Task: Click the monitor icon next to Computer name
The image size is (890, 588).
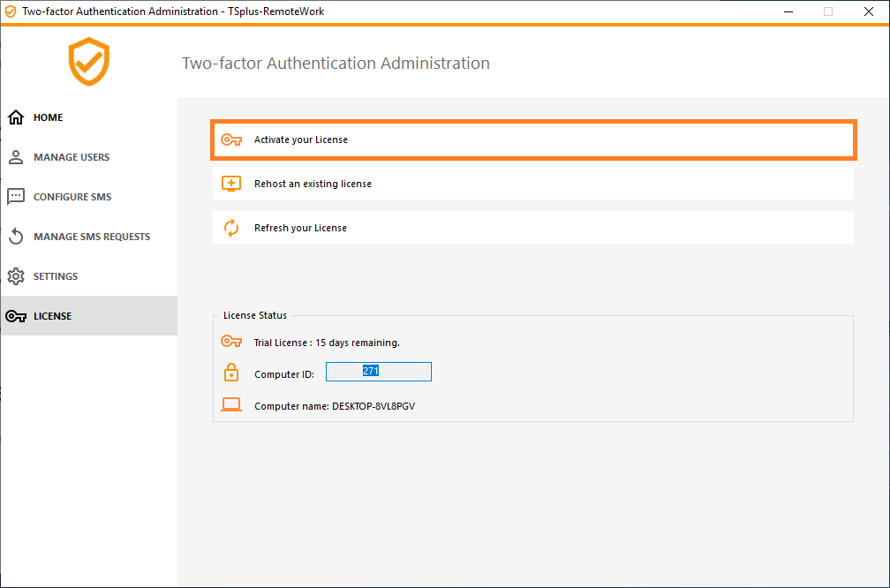Action: click(x=230, y=403)
